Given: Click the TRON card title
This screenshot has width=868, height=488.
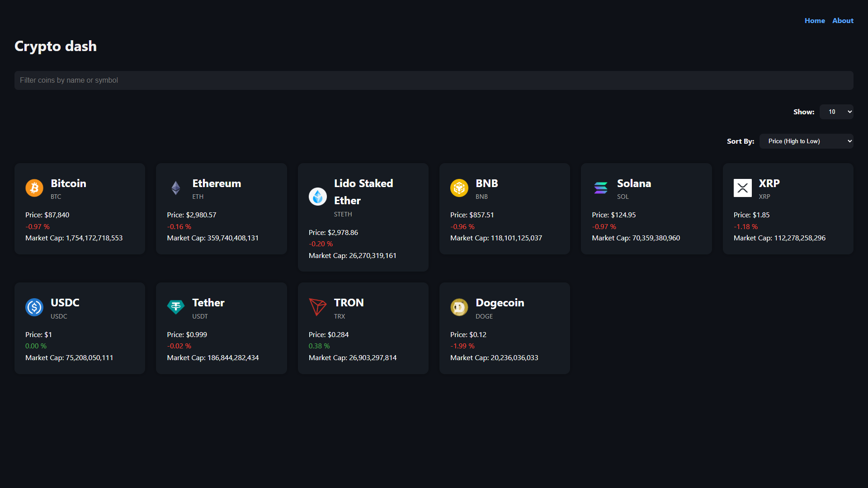Looking at the screenshot, I should pos(349,303).
